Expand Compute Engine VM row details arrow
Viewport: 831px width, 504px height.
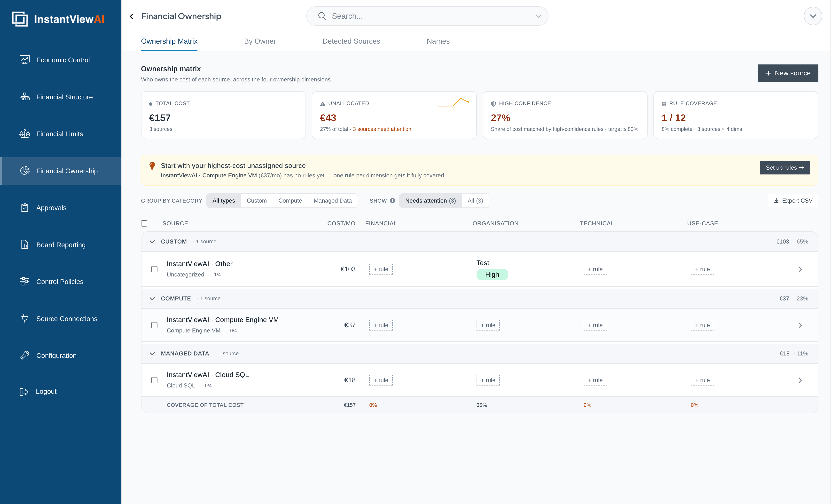[800, 325]
